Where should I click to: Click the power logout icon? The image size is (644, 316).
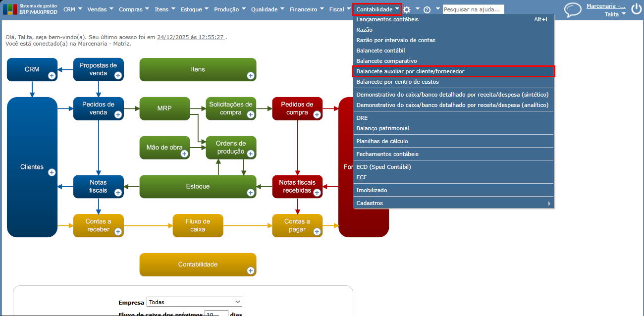[636, 9]
